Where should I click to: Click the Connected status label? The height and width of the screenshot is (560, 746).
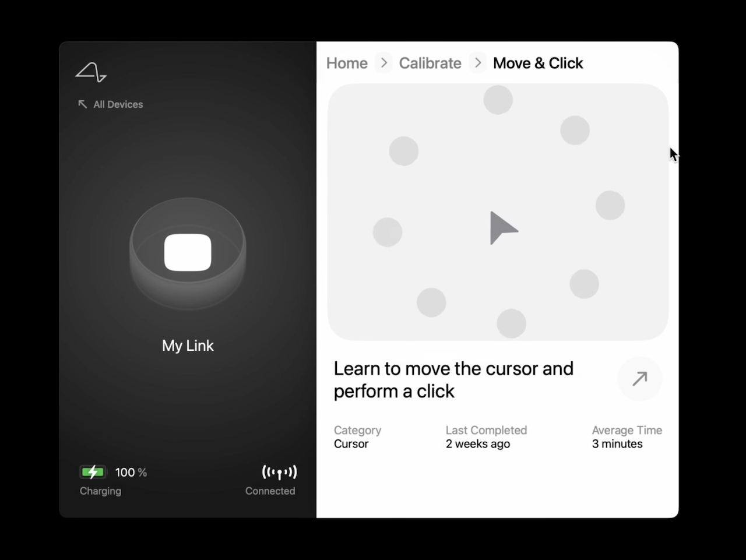(270, 491)
